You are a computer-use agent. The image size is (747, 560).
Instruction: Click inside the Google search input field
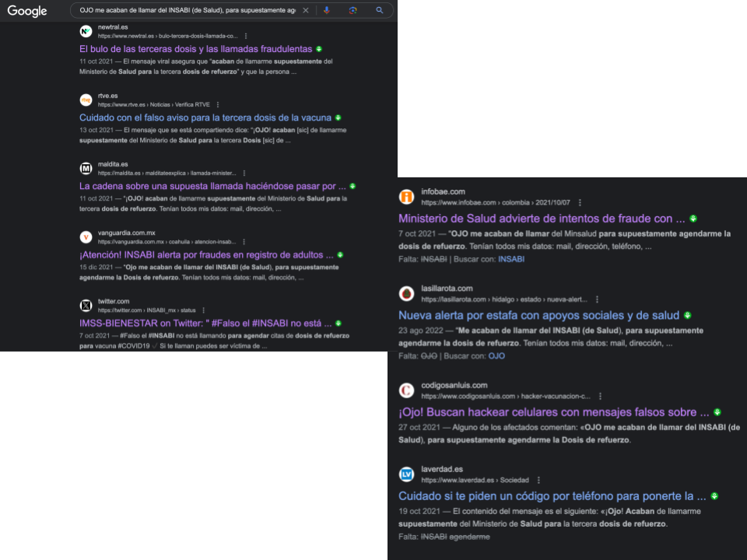[188, 10]
